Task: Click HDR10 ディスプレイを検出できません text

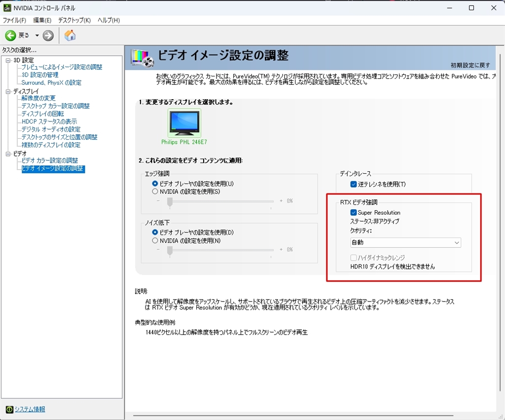Action: 392,267
